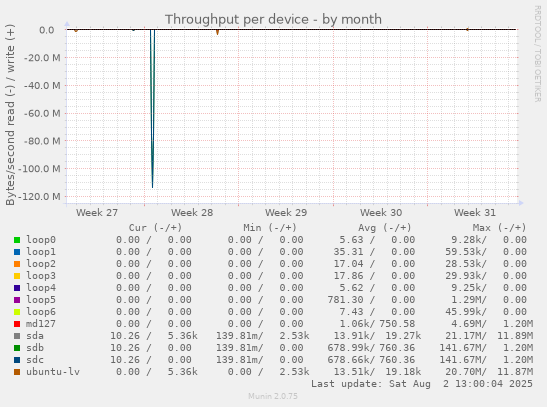Click the 'Week 27' x-axis label
Screen dimensions: 547x407
point(97,213)
